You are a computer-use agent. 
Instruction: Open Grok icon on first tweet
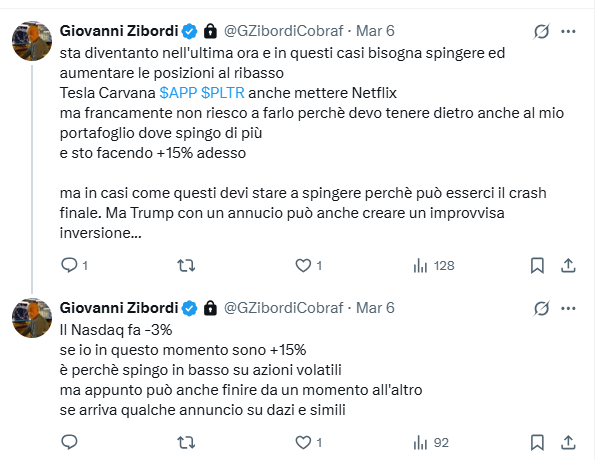tap(541, 32)
